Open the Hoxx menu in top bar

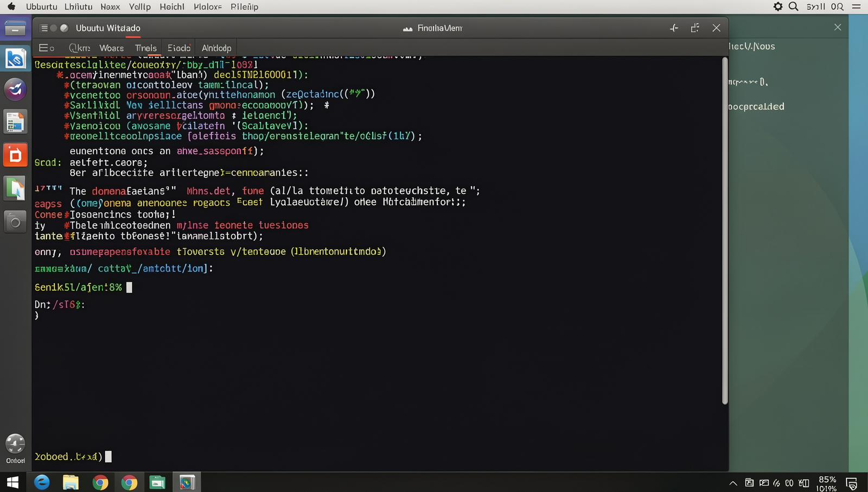pos(110,7)
